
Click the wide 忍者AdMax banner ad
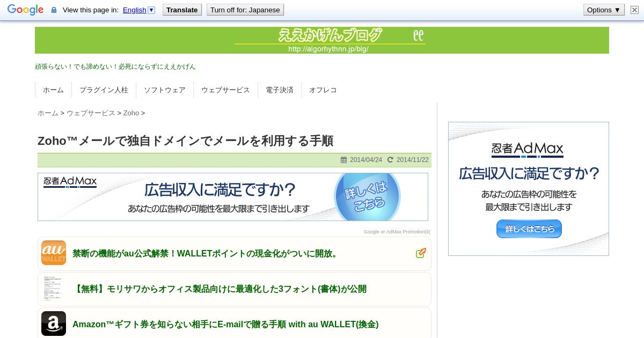233,197
